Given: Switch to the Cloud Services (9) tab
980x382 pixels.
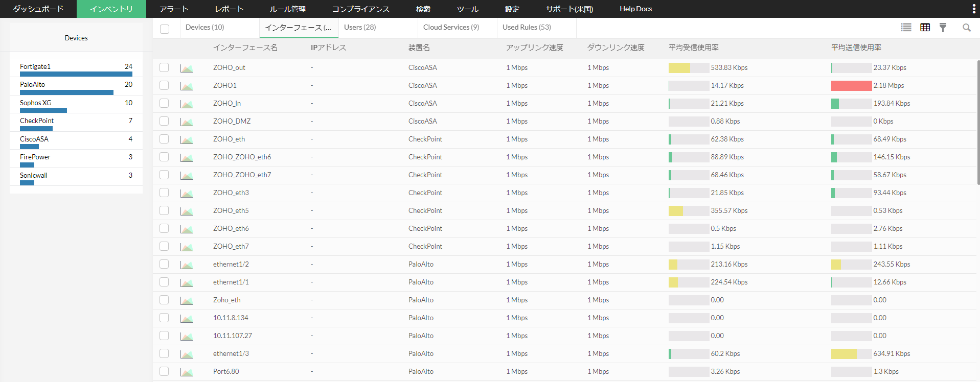Looking at the screenshot, I should (451, 27).
